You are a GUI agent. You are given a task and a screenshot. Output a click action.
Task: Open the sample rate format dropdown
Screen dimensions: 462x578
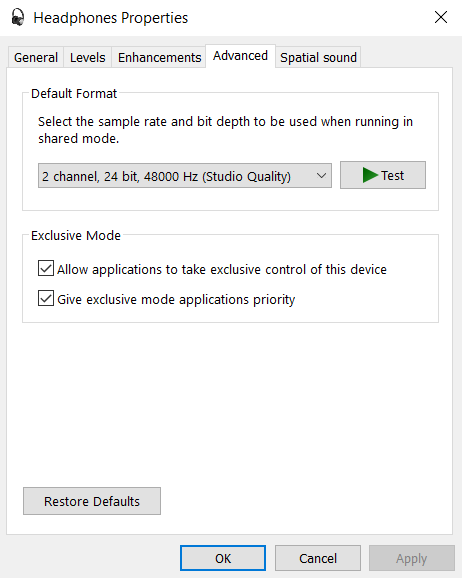[185, 176]
